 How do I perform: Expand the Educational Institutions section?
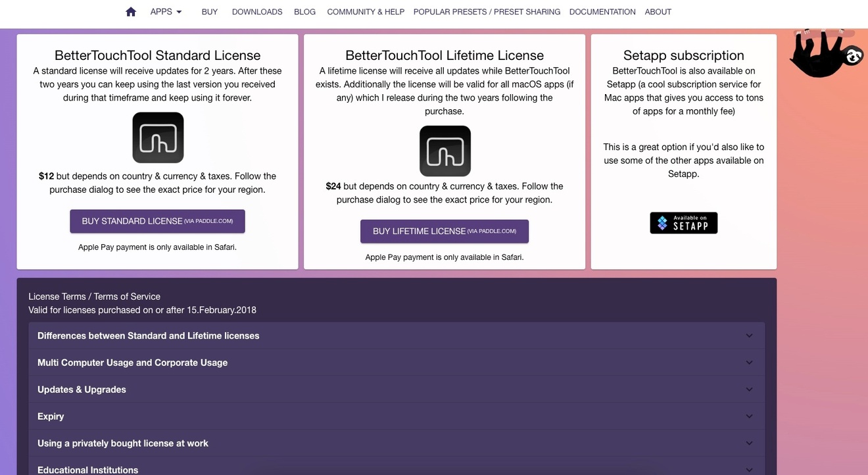pos(397,467)
